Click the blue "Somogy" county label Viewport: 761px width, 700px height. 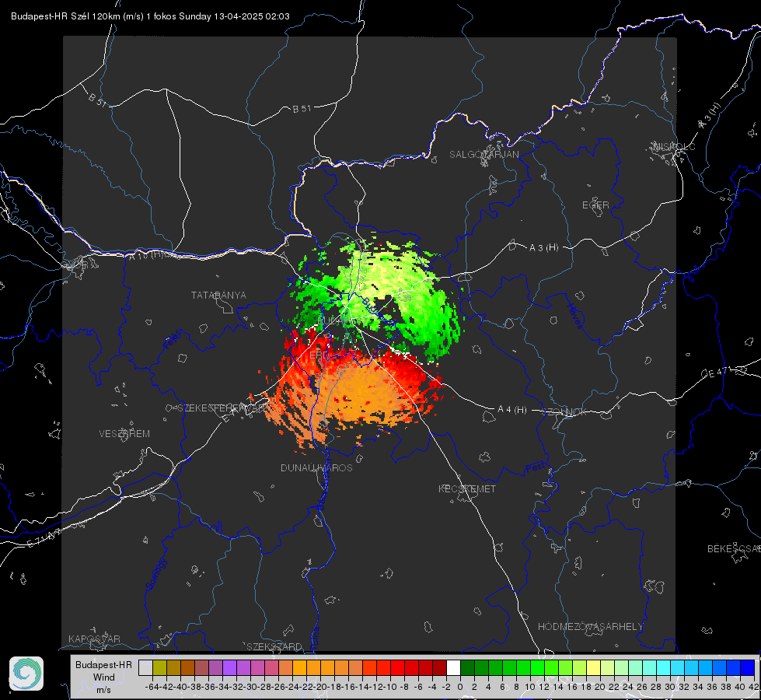point(156,574)
